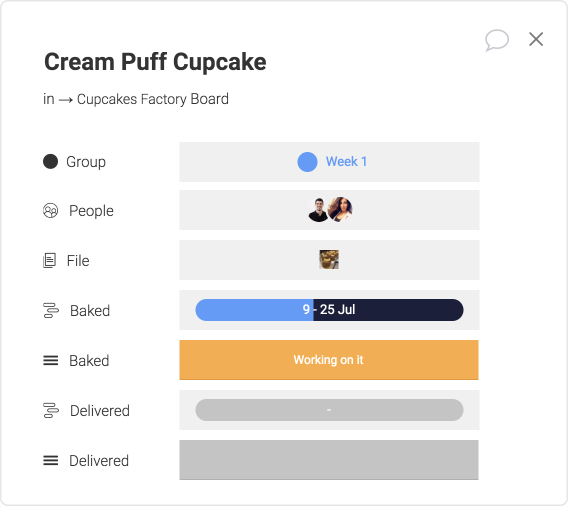Click the People column icon
The image size is (568, 506).
[50, 210]
